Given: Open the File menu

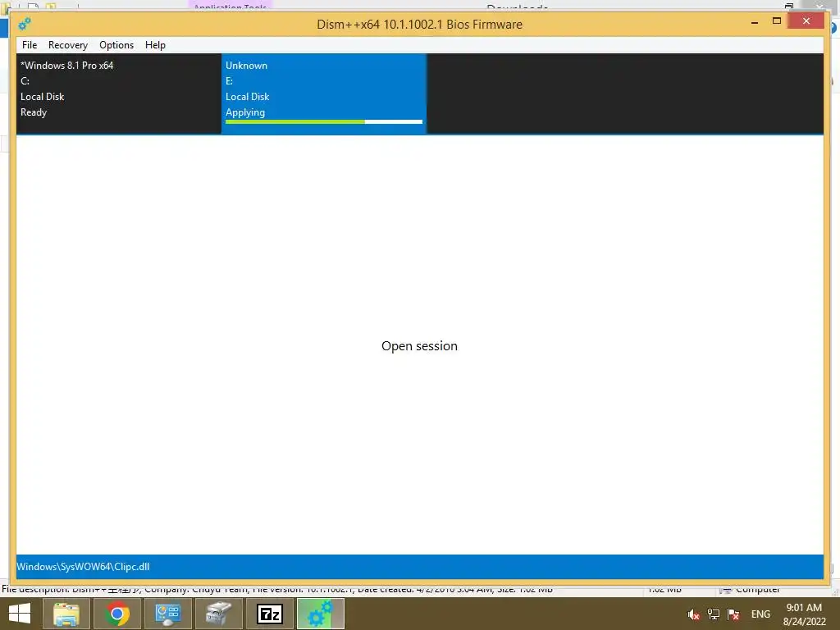Looking at the screenshot, I should tap(30, 45).
